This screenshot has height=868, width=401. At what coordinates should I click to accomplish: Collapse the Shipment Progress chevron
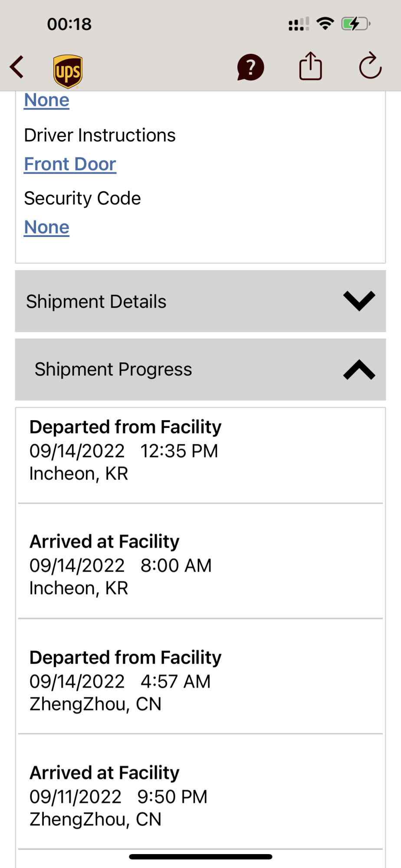click(359, 370)
